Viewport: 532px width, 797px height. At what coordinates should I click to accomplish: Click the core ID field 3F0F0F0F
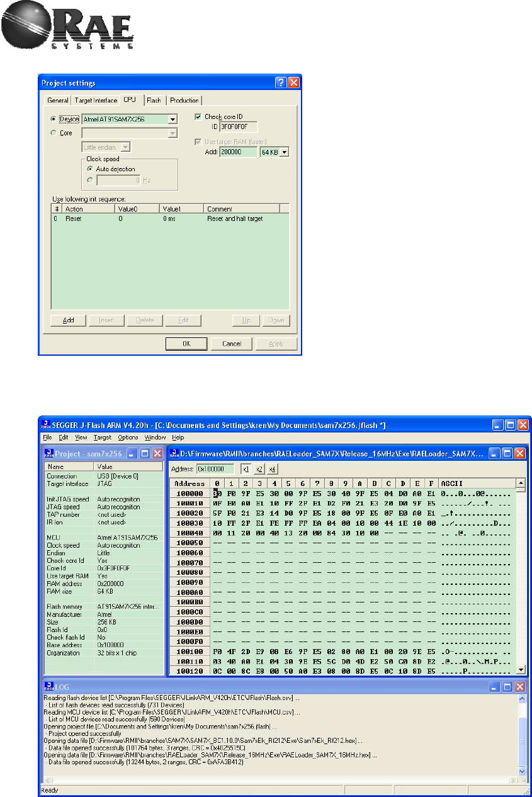pos(239,127)
